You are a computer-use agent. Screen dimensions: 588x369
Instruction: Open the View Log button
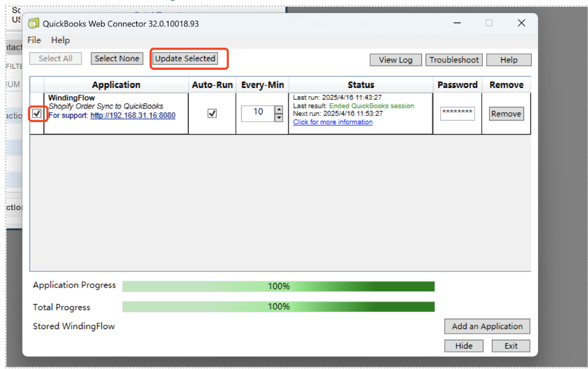pos(395,60)
